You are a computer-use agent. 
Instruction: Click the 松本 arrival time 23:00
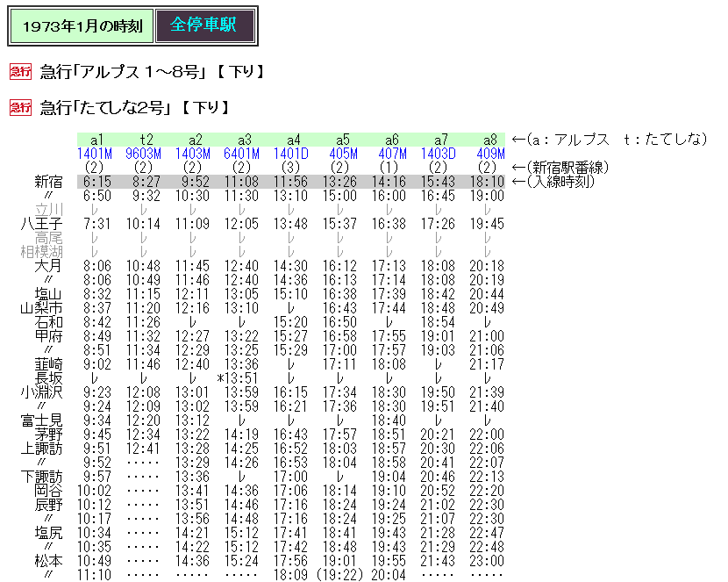point(487,561)
